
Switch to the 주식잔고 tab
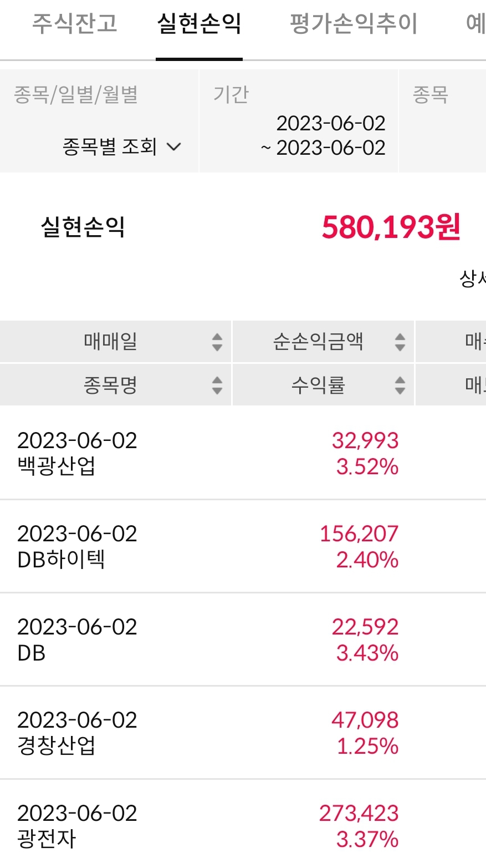75,23
